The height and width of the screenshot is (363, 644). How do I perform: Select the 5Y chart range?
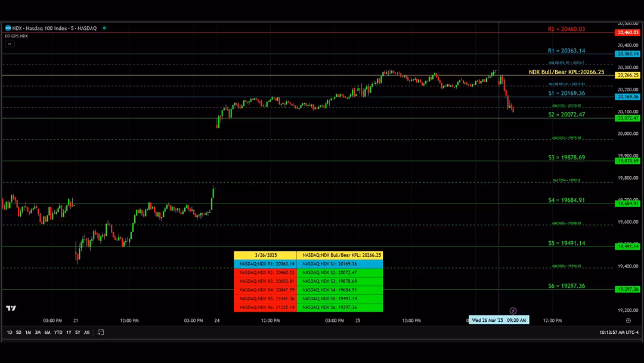pyautogui.click(x=78, y=332)
